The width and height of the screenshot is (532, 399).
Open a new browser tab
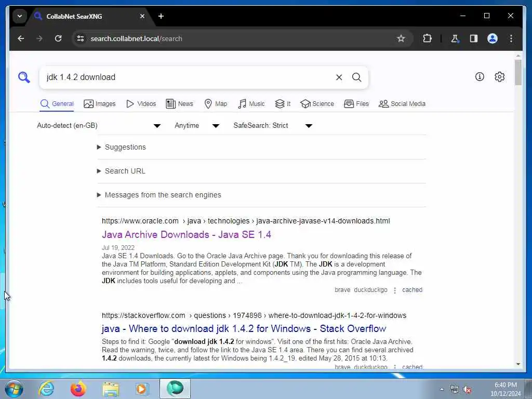[x=161, y=16]
